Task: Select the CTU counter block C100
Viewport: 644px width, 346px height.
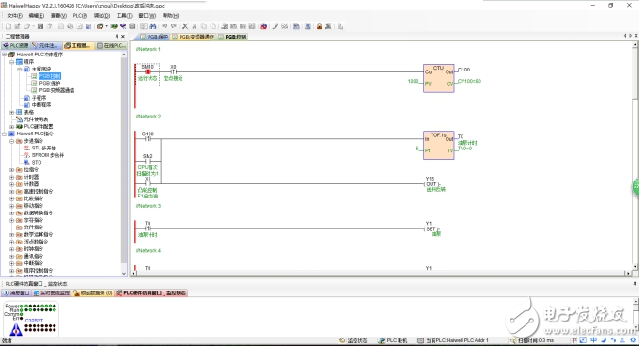Action: point(439,78)
